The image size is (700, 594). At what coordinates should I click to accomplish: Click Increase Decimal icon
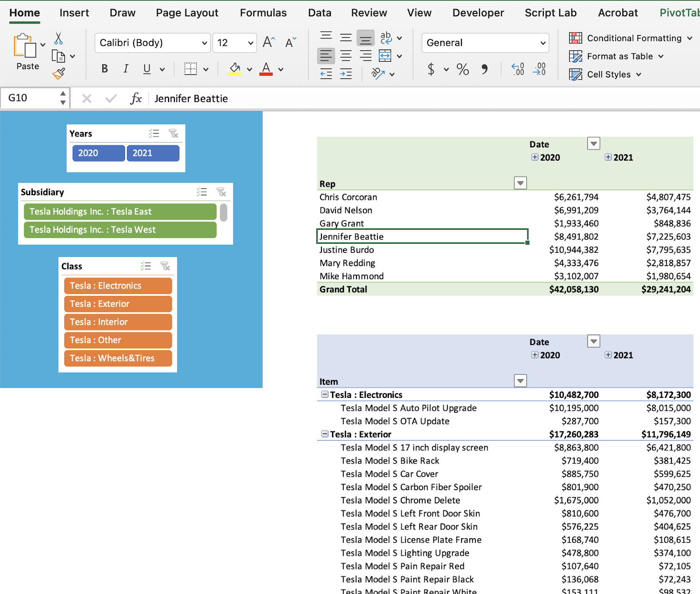pyautogui.click(x=518, y=69)
